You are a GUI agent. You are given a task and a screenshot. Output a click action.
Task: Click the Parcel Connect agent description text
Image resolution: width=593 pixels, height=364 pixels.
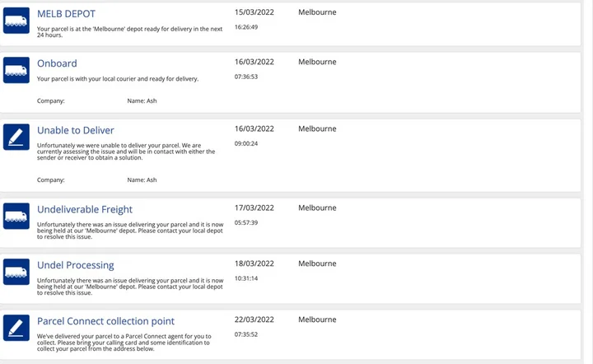(x=124, y=343)
